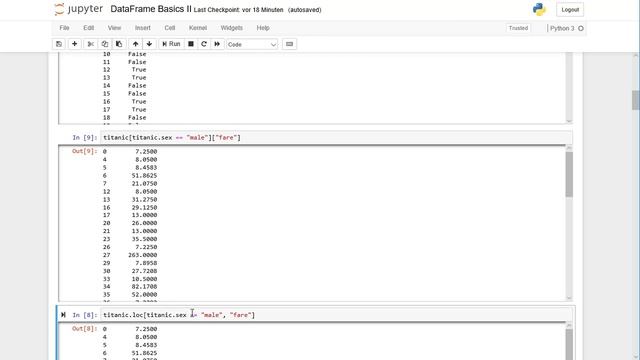Click the Python 3 kernel name
This screenshot has width=640, height=360.
tap(562, 28)
